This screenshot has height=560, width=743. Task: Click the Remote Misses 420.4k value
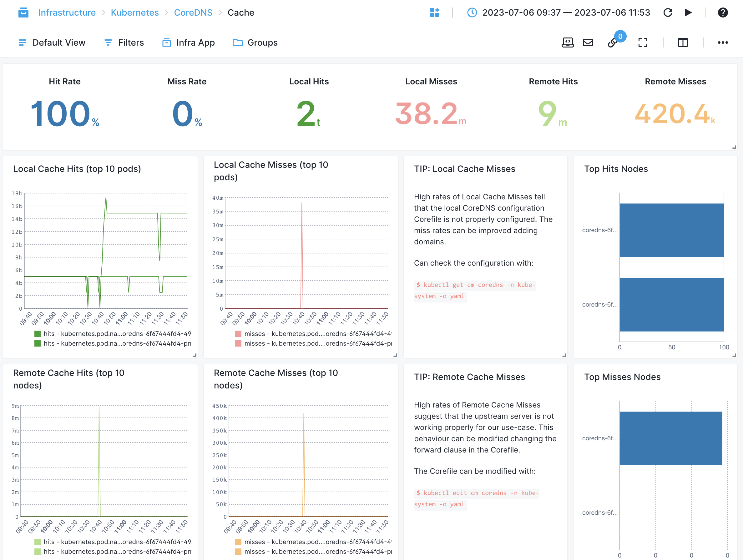click(675, 114)
